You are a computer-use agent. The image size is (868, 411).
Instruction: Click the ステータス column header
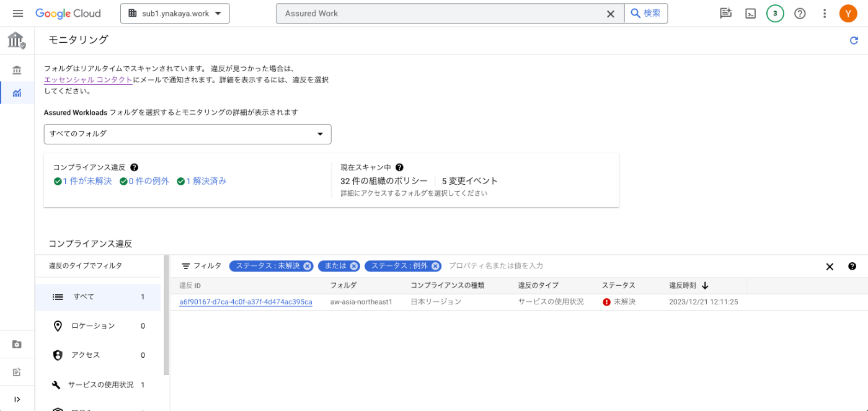(619, 286)
